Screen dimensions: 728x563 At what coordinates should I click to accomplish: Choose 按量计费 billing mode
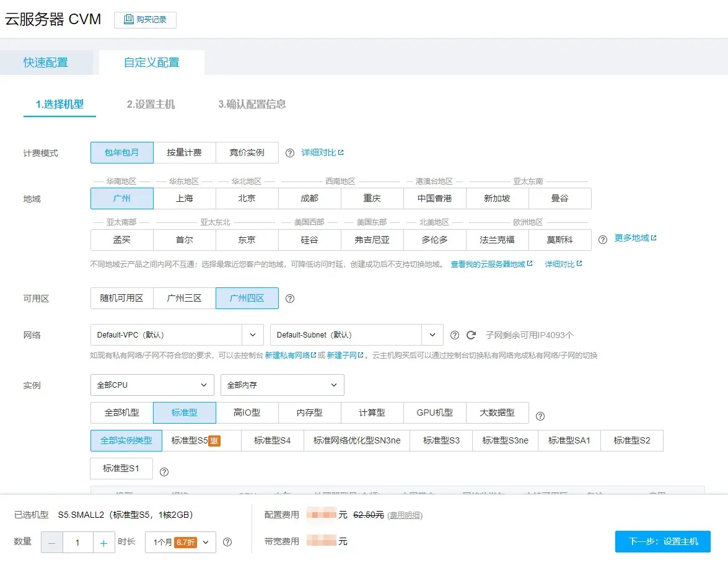point(184,153)
